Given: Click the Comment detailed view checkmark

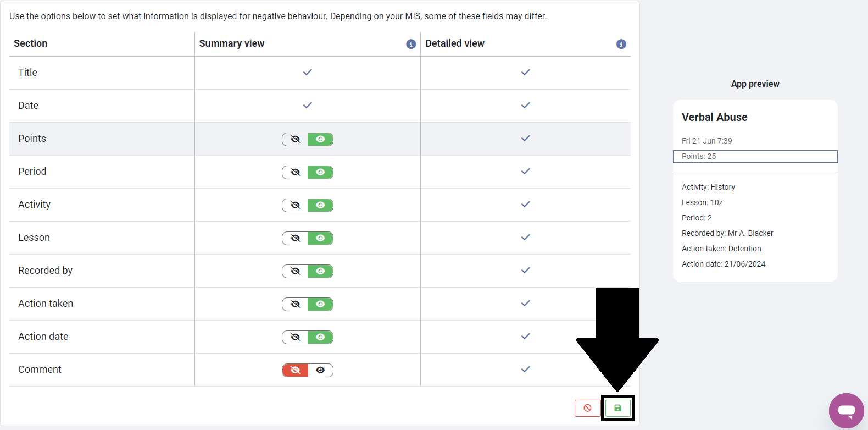Looking at the screenshot, I should coord(526,369).
